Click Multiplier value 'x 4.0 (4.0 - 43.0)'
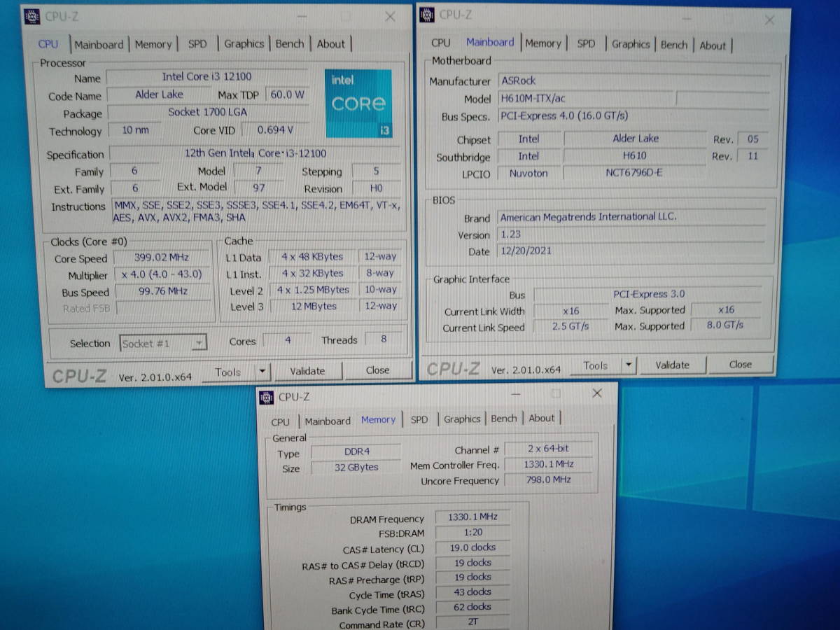Screen dimensions: 840x630 pos(161,274)
